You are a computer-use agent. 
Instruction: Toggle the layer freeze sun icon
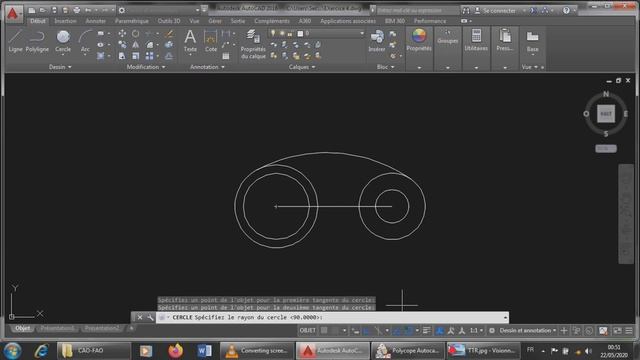282,33
